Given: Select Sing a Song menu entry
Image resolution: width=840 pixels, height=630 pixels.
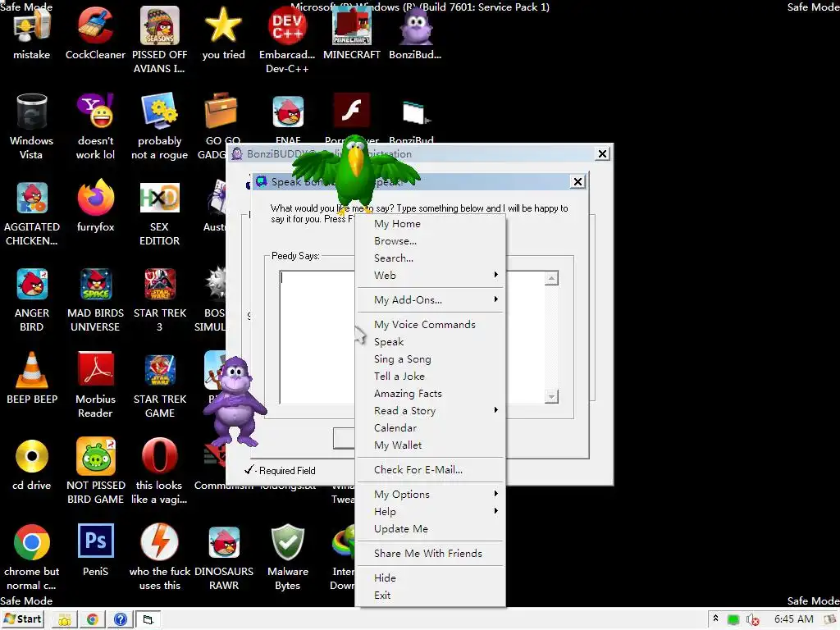Looking at the screenshot, I should tap(431, 359).
